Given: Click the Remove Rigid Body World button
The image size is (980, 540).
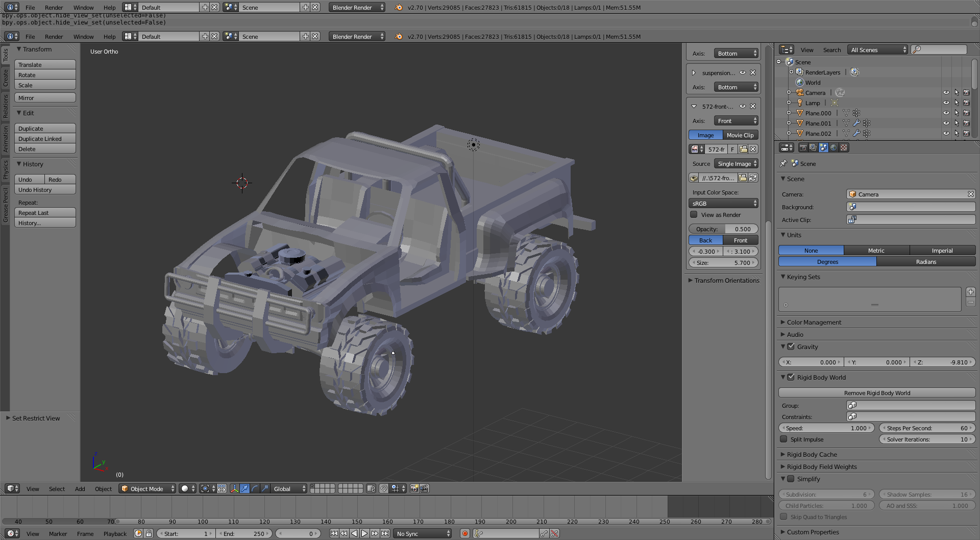Looking at the screenshot, I should coord(876,392).
